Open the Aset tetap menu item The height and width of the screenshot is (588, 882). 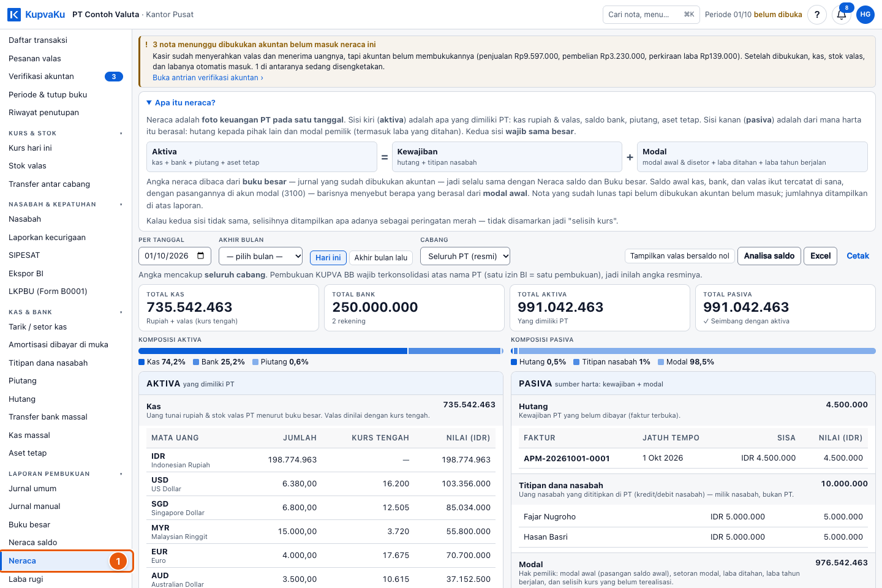[66, 453]
